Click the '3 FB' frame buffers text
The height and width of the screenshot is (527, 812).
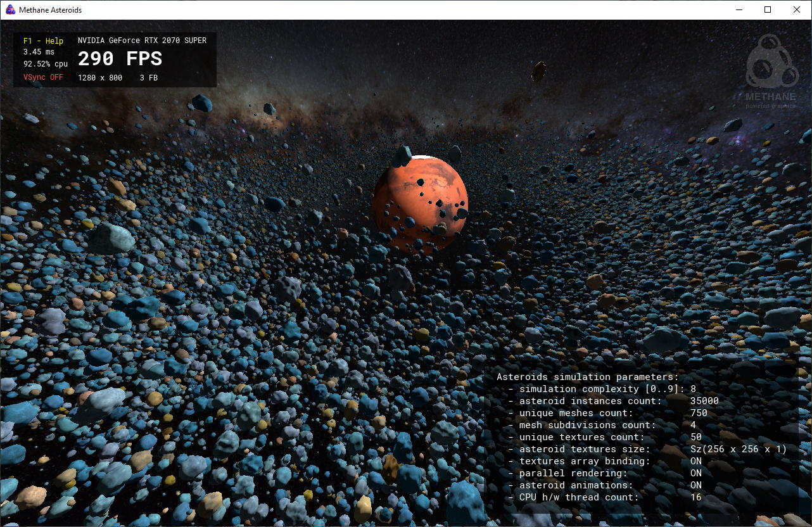tap(149, 78)
